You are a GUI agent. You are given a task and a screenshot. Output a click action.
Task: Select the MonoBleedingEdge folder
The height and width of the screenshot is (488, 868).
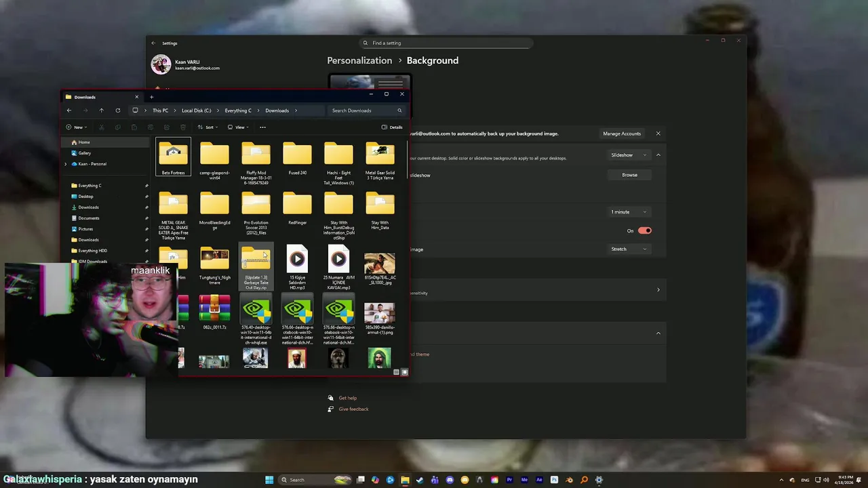[x=214, y=211]
